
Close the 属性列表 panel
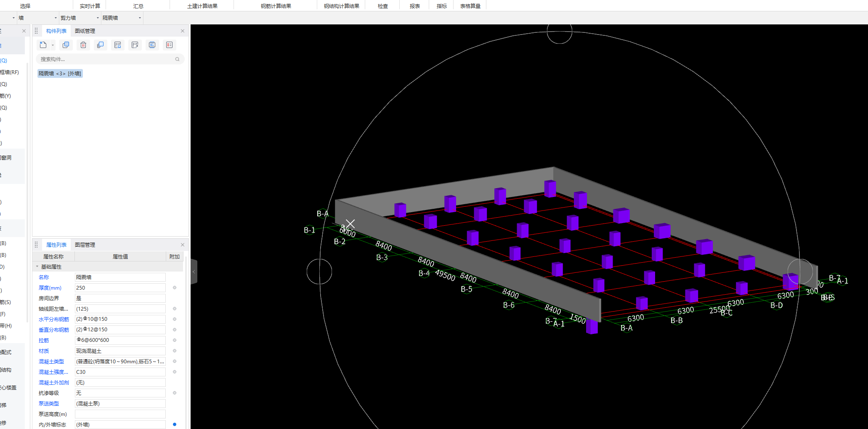pos(183,245)
